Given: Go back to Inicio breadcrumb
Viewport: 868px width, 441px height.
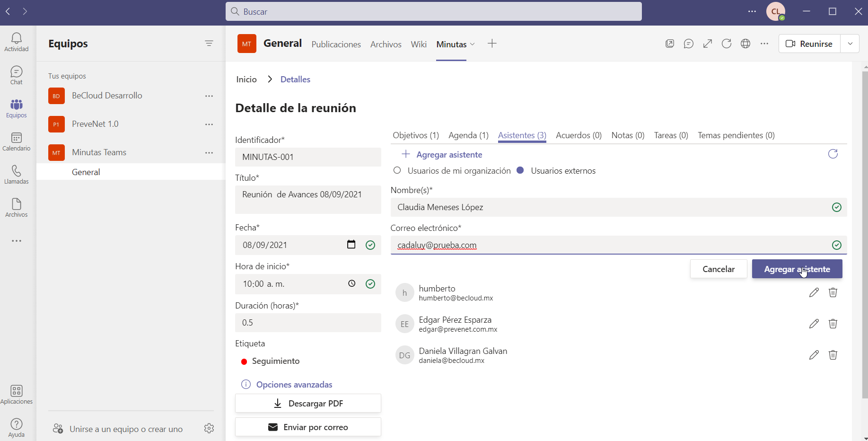Looking at the screenshot, I should [246, 79].
